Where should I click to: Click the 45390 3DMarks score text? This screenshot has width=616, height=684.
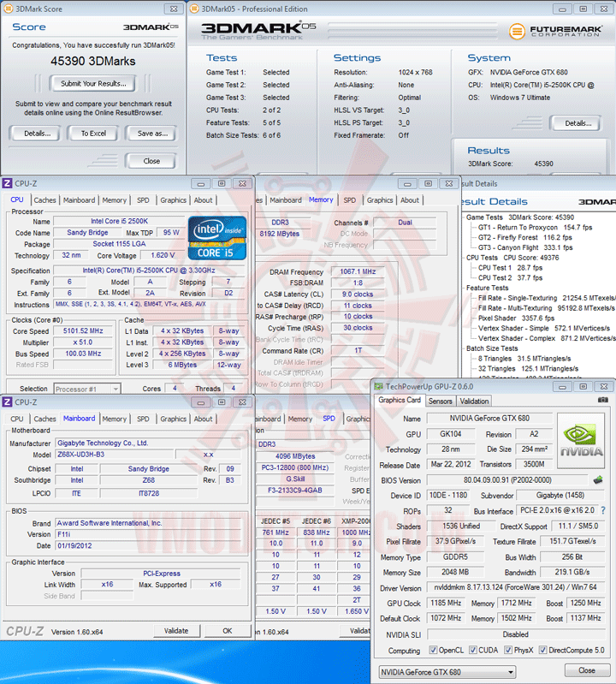93,61
